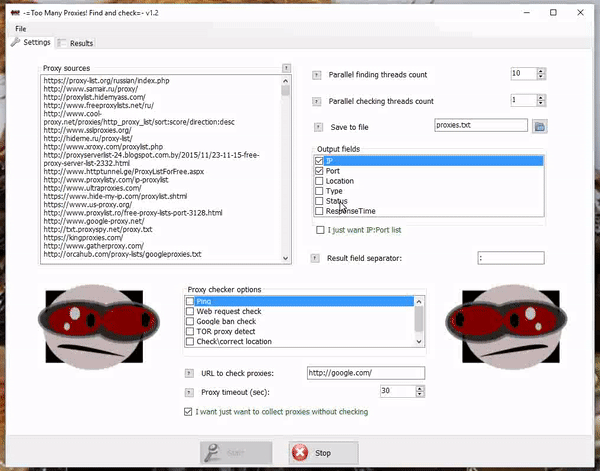Viewport: 600px width, 471px height.
Task: Enable the Location output field
Action: point(319,181)
